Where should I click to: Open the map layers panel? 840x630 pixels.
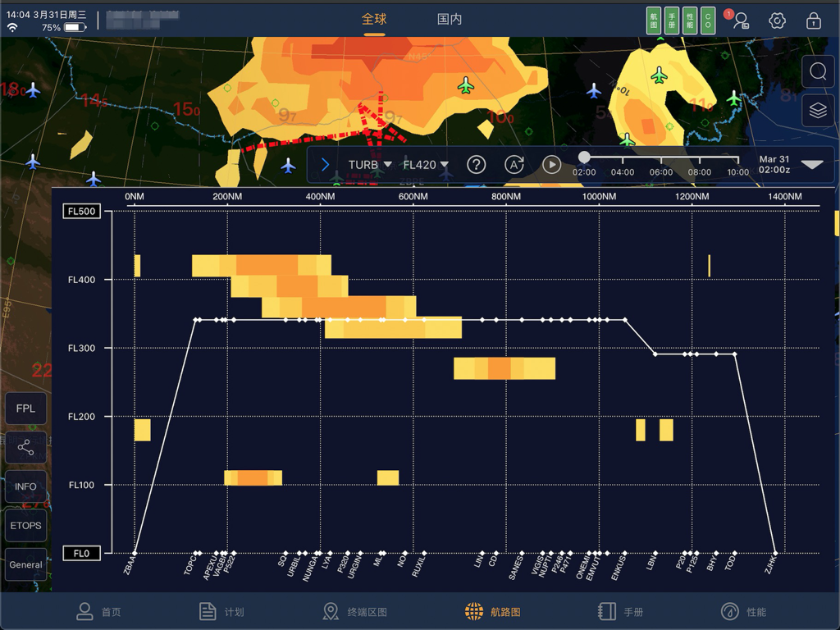817,111
